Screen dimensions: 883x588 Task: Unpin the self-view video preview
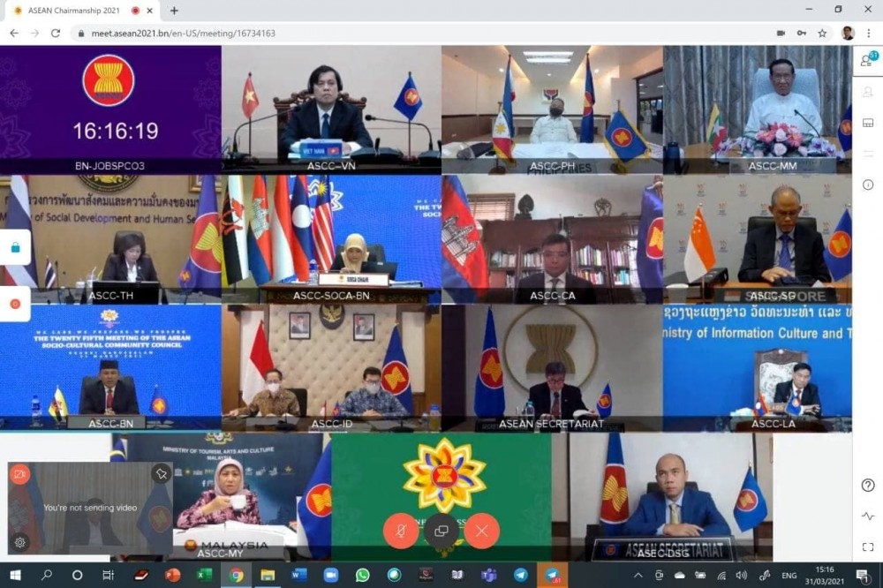click(x=161, y=474)
